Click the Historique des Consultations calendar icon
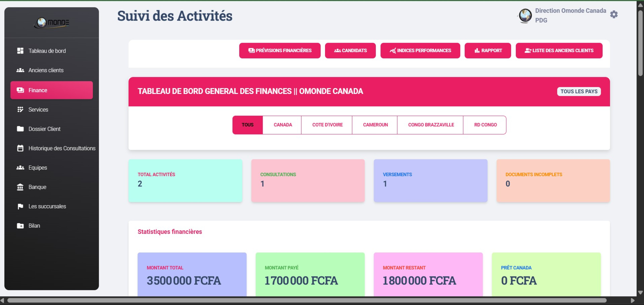 (x=20, y=148)
